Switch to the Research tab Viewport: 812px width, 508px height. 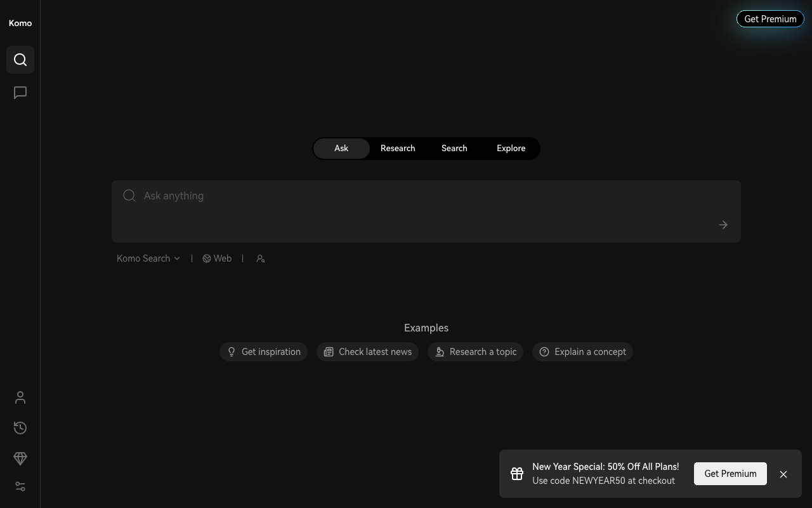point(398,149)
